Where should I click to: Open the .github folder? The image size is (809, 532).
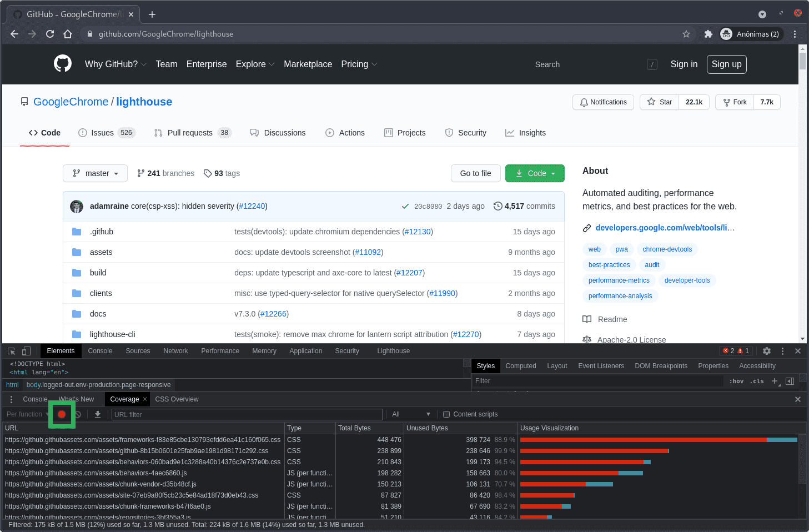coord(102,232)
